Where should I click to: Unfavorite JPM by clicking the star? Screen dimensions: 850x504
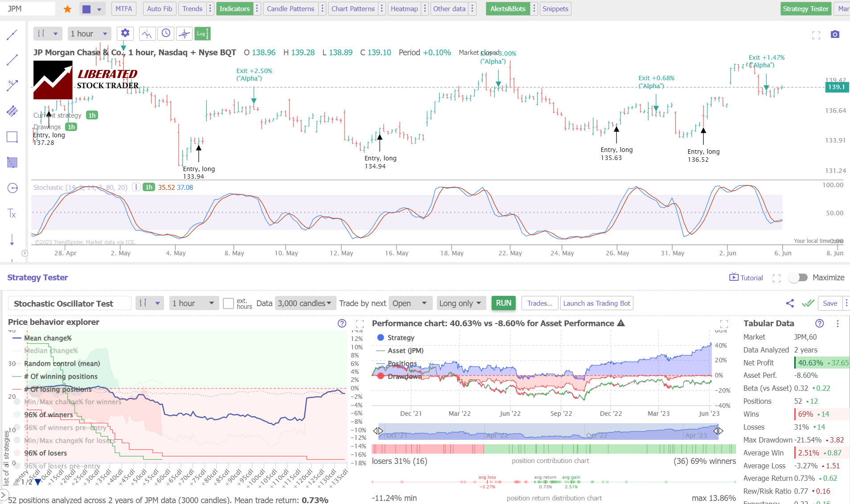tap(67, 8)
